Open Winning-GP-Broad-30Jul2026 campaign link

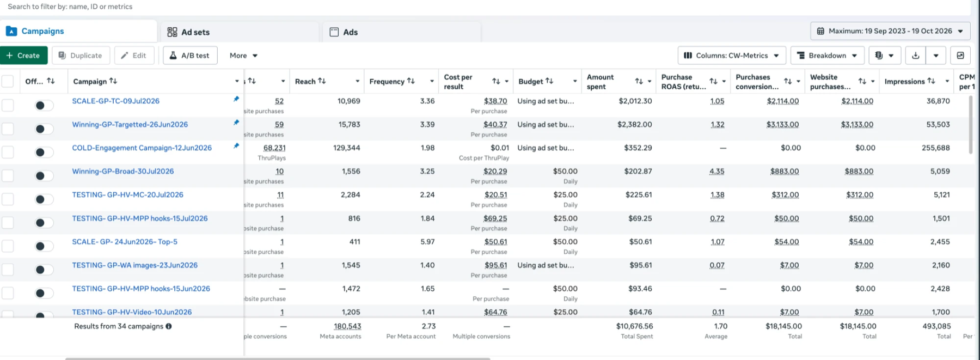click(x=123, y=171)
